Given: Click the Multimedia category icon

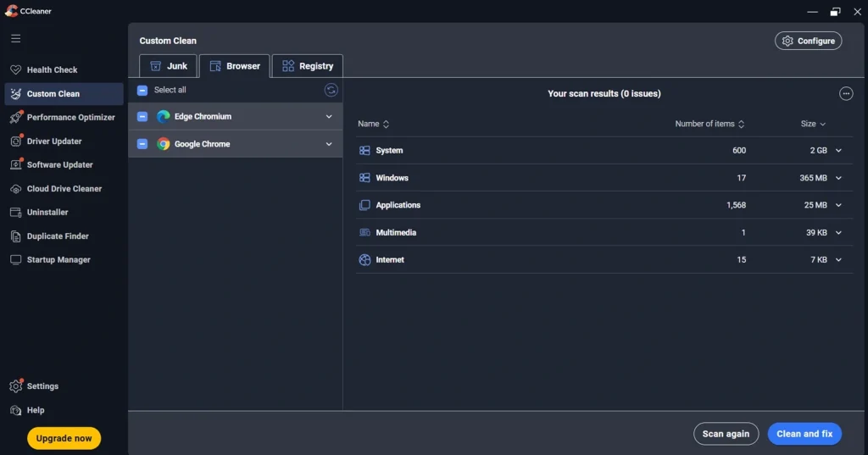Looking at the screenshot, I should click(364, 232).
